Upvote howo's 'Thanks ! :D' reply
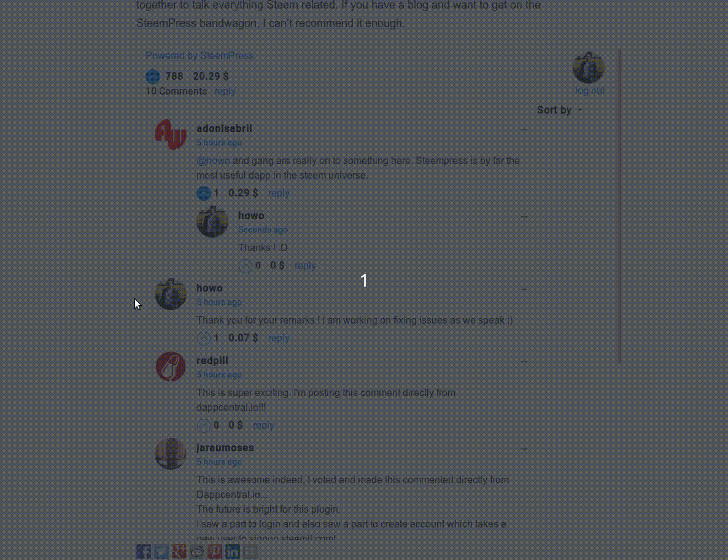This screenshot has width=728, height=560. [x=245, y=266]
